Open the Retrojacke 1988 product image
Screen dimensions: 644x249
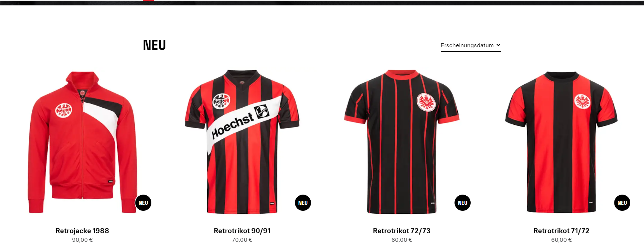[x=83, y=142]
